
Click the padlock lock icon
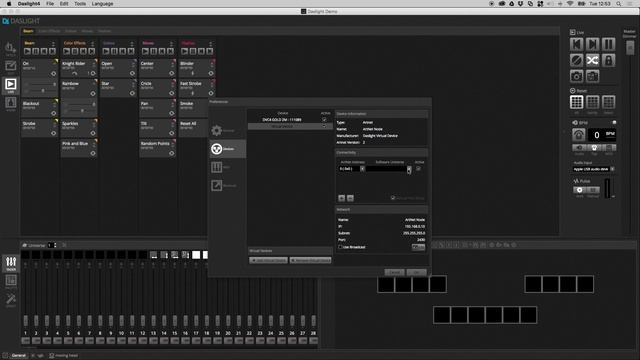pyautogui.click(x=608, y=60)
